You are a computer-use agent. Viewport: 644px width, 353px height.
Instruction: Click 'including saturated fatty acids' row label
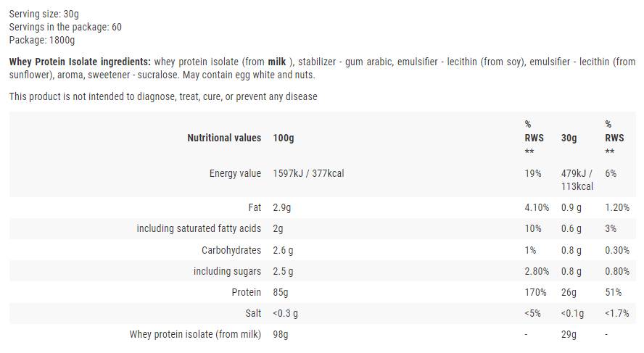[x=199, y=228]
